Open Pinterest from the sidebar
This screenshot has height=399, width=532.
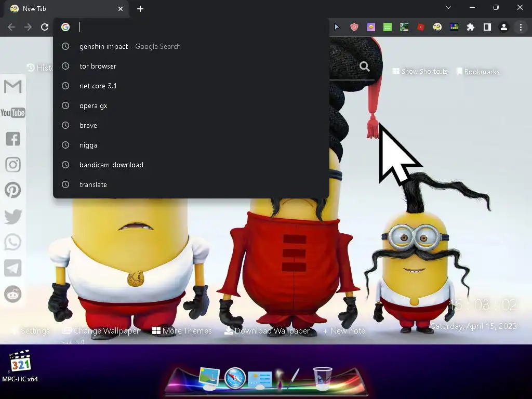(x=13, y=190)
